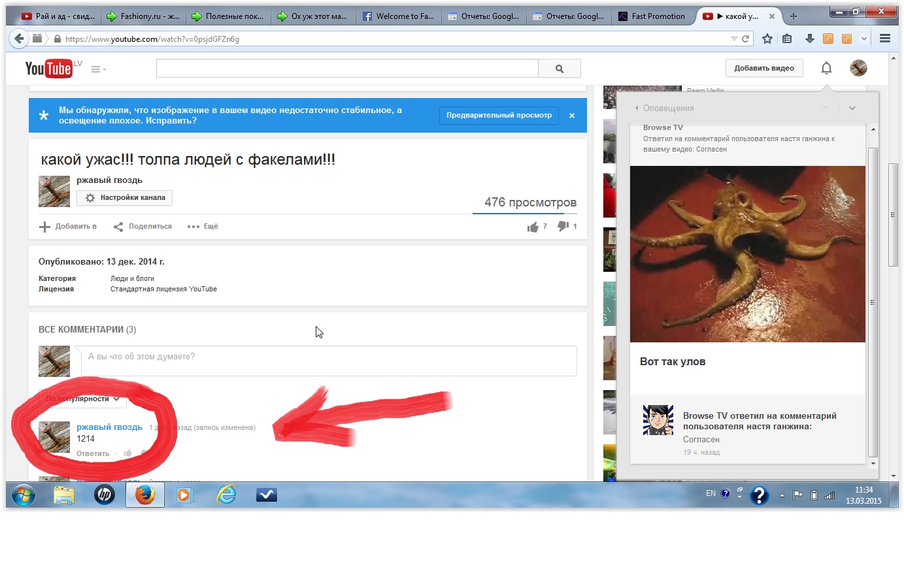Bookmark this page with star icon
904x588 pixels.
tap(767, 39)
